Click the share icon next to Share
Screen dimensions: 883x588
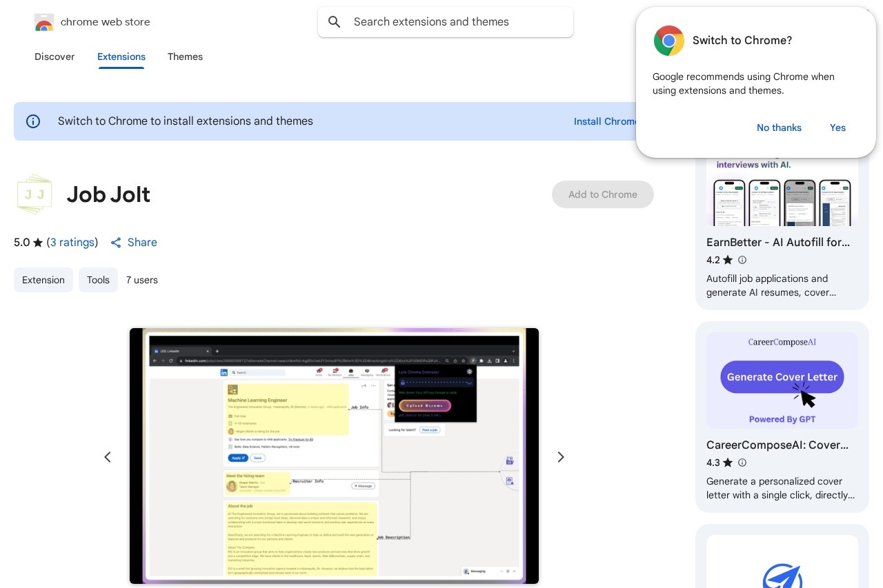click(x=116, y=243)
